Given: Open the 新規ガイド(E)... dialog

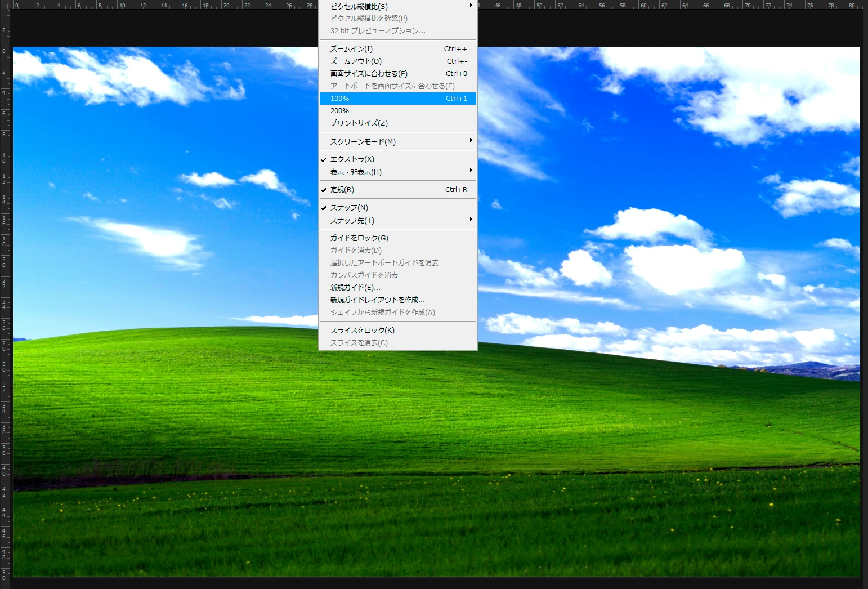Looking at the screenshot, I should click(x=398, y=288).
